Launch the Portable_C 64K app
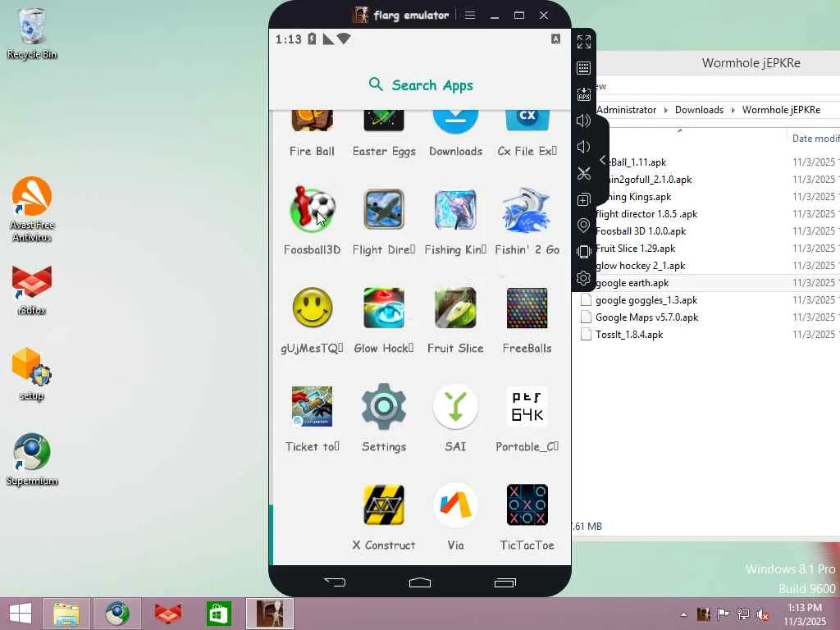Screen dimensions: 840x630 coord(527,406)
